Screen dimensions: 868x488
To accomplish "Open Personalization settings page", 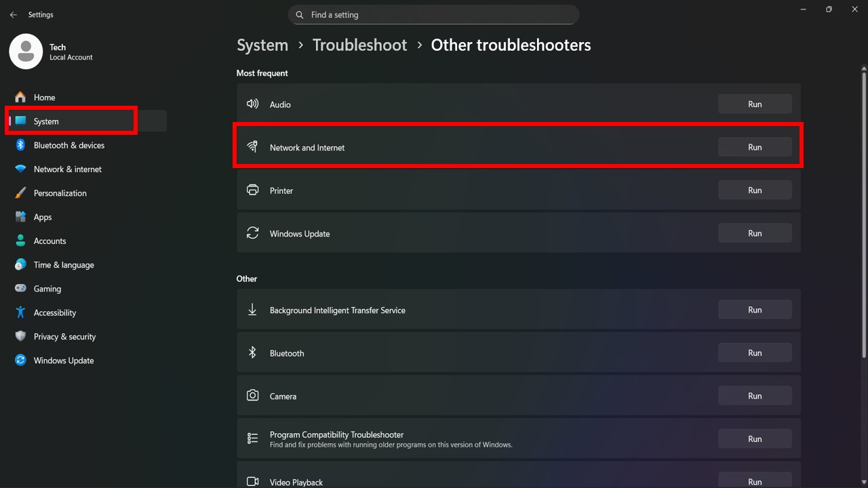I will pos(60,193).
